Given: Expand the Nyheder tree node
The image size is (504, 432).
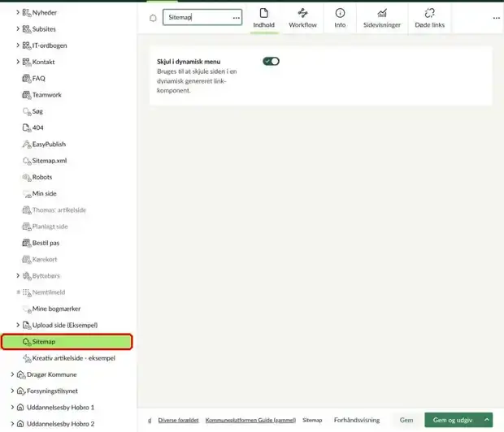Looking at the screenshot, I should [18, 12].
